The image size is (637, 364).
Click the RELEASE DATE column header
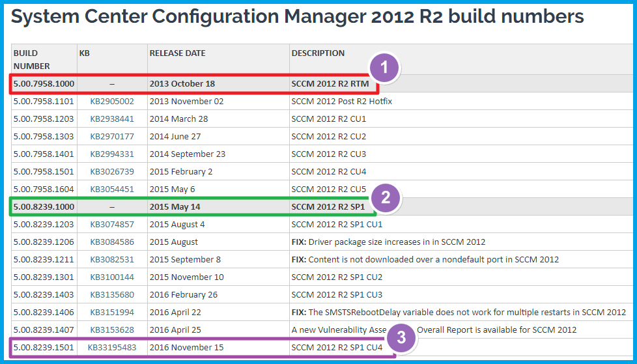178,53
